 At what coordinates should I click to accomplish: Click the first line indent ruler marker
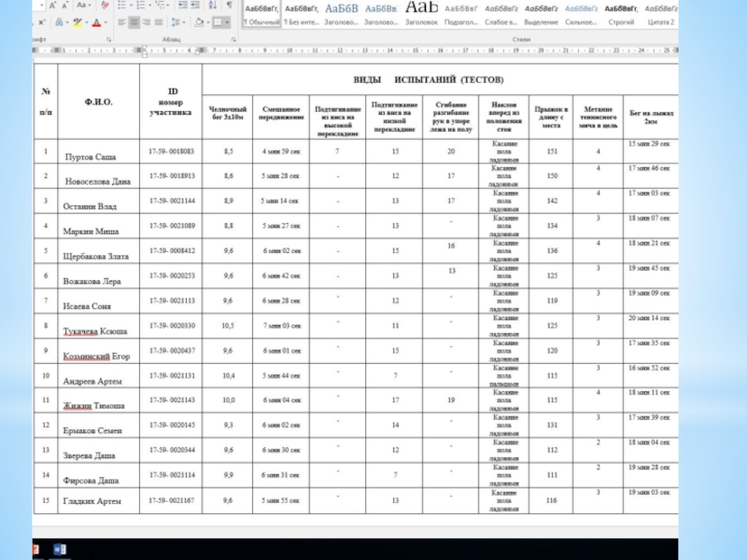pyautogui.click(x=145, y=49)
